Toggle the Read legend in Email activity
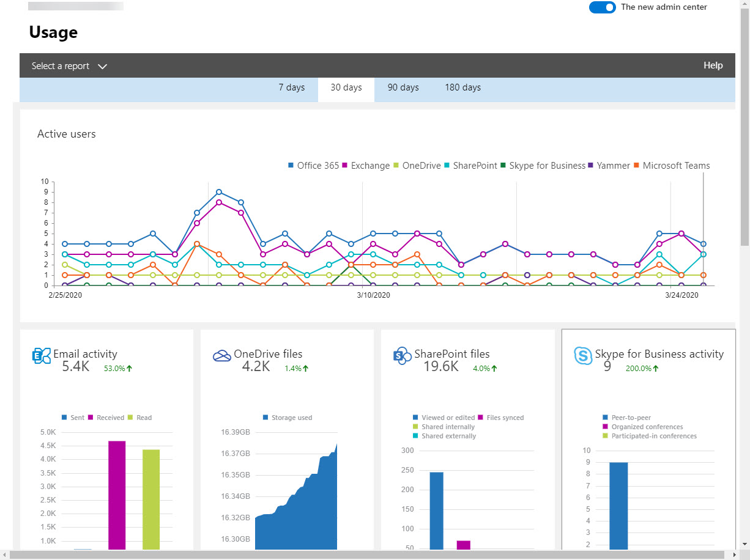The image size is (750, 560). pyautogui.click(x=139, y=418)
